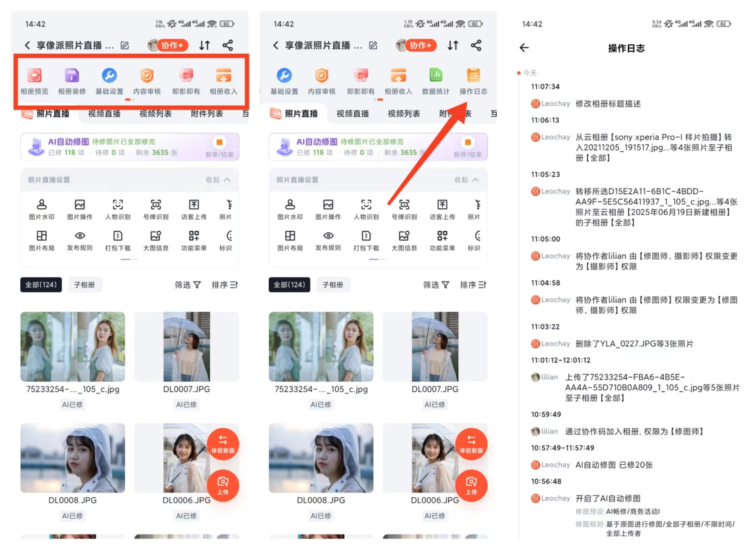Tap the 协作+ button in middle screen
Image resolution: width=756 pixels, height=550 pixels.
(421, 46)
